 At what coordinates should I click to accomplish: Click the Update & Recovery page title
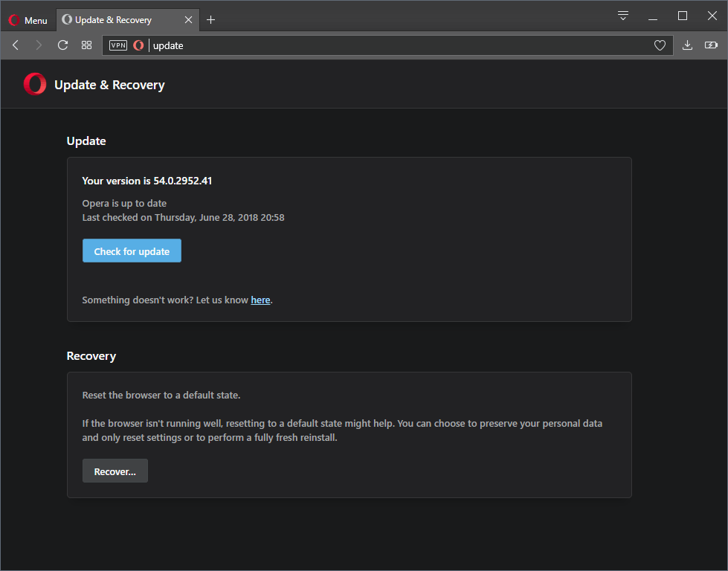pos(109,85)
